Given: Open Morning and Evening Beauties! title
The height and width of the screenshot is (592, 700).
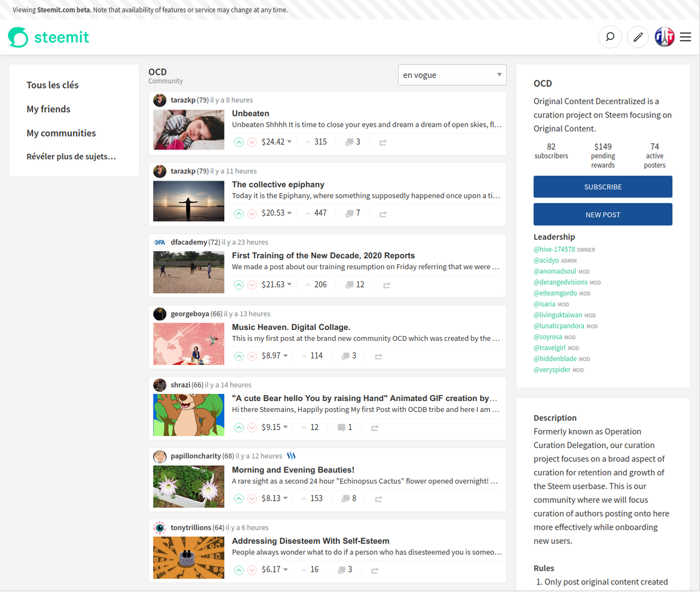Looking at the screenshot, I should (x=293, y=470).
